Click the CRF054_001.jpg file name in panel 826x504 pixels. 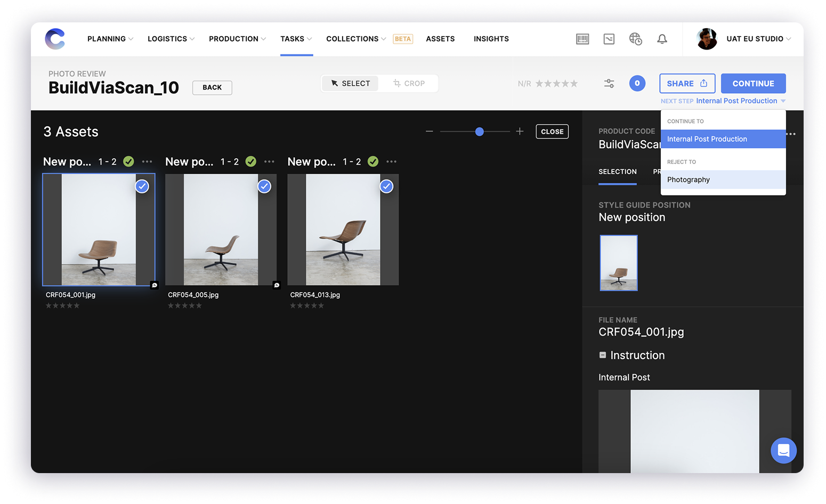tap(641, 332)
